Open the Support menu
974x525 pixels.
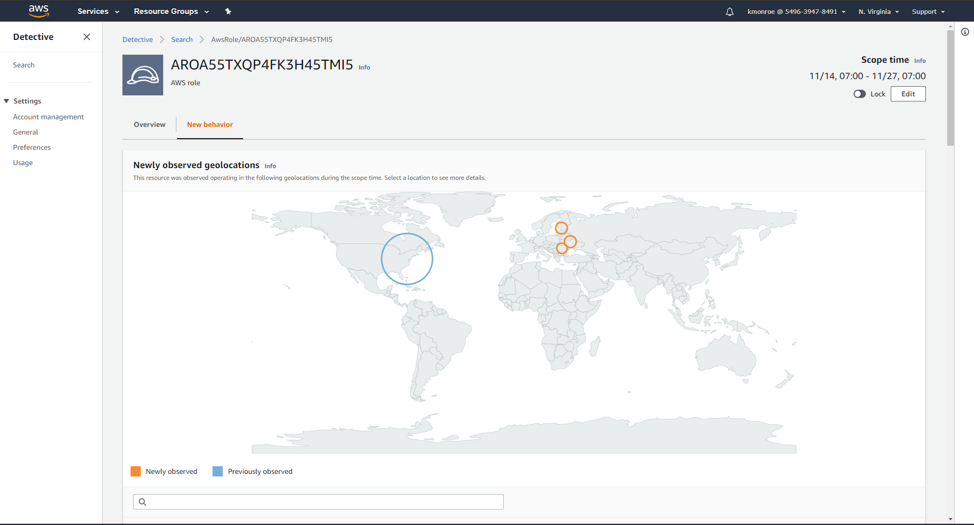928,11
